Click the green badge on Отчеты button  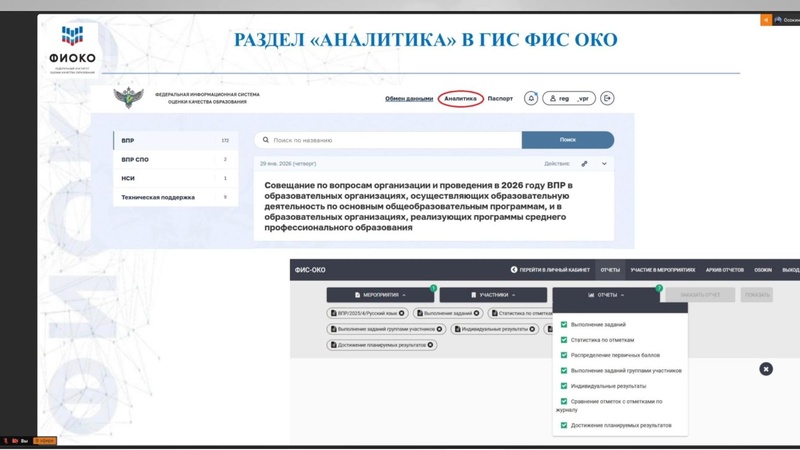pyautogui.click(x=659, y=288)
